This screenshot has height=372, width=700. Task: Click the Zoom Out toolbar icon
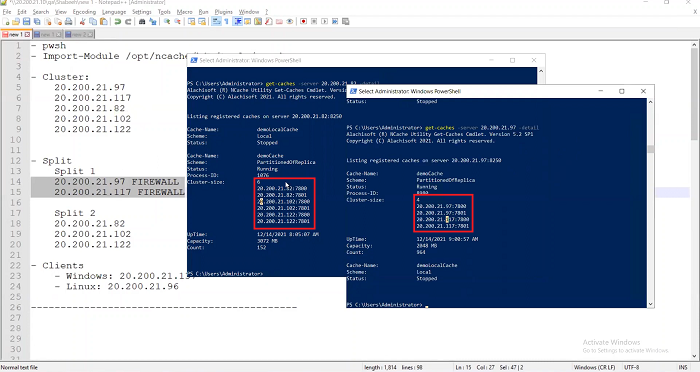click(177, 21)
